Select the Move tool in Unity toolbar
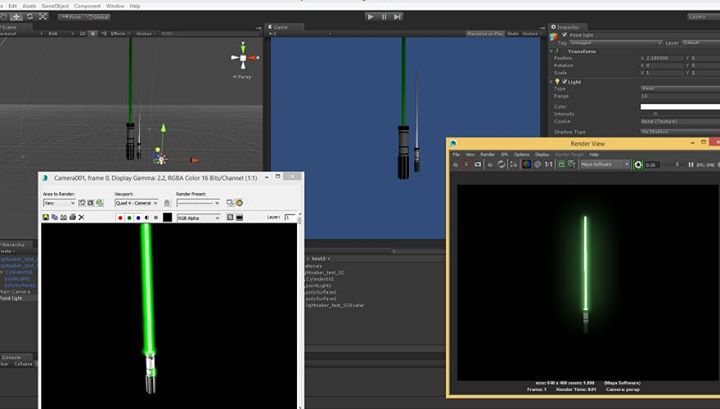Screen dimensions: 720x409 tap(15, 16)
